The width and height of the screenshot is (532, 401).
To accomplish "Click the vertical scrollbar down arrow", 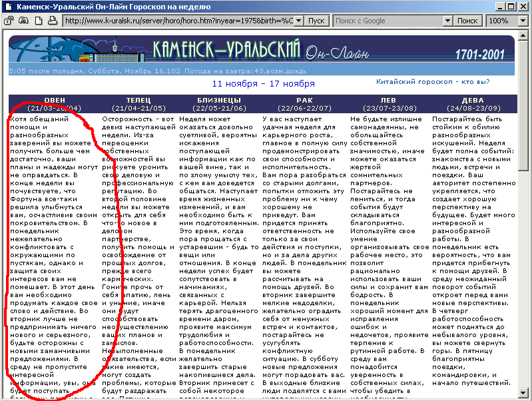I will point(523,393).
